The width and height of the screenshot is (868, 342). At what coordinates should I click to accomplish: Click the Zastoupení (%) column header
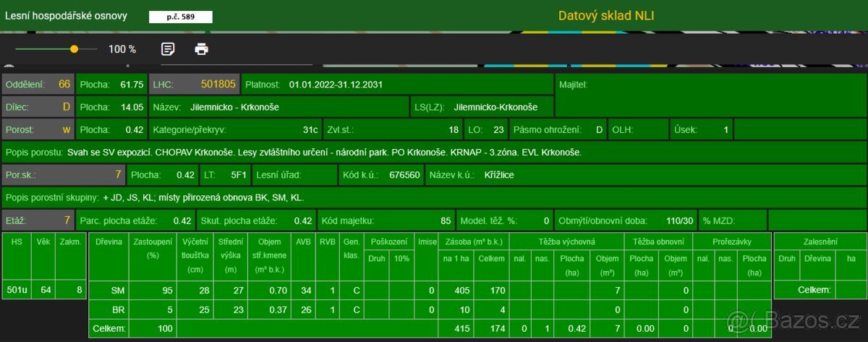(152, 249)
